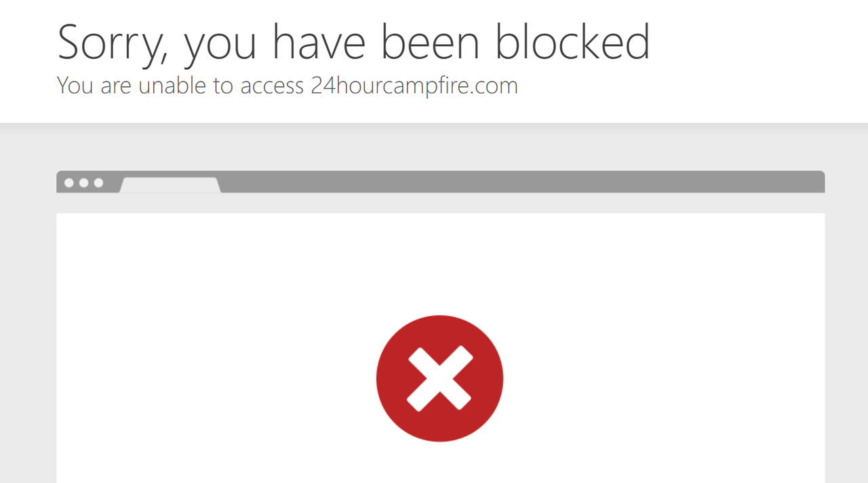Click the middle dot in mock browser bar
The image size is (868, 483).
84,183
